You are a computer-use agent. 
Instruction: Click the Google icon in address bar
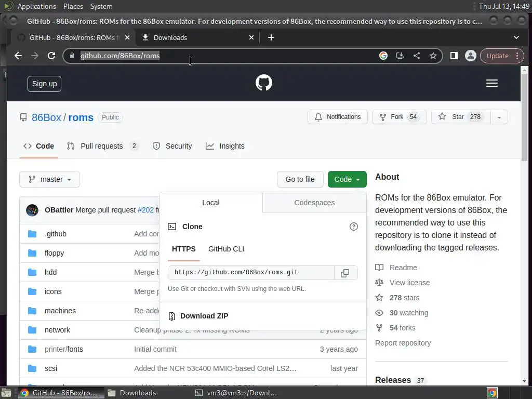pos(383,56)
